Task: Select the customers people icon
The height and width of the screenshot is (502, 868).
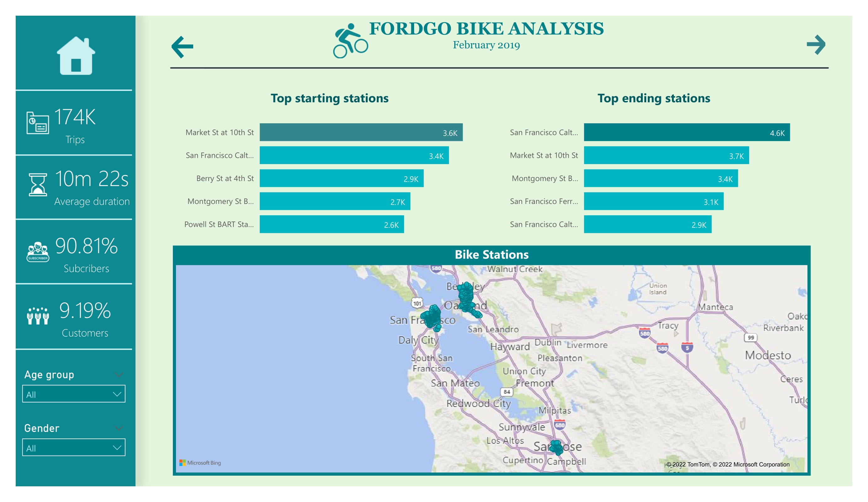Action: [x=38, y=316]
